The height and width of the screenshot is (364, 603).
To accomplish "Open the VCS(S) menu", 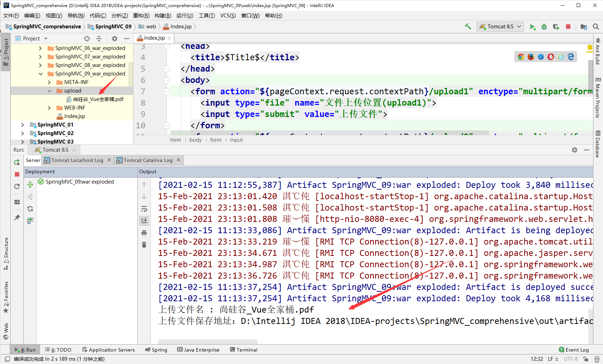I will [x=228, y=16].
